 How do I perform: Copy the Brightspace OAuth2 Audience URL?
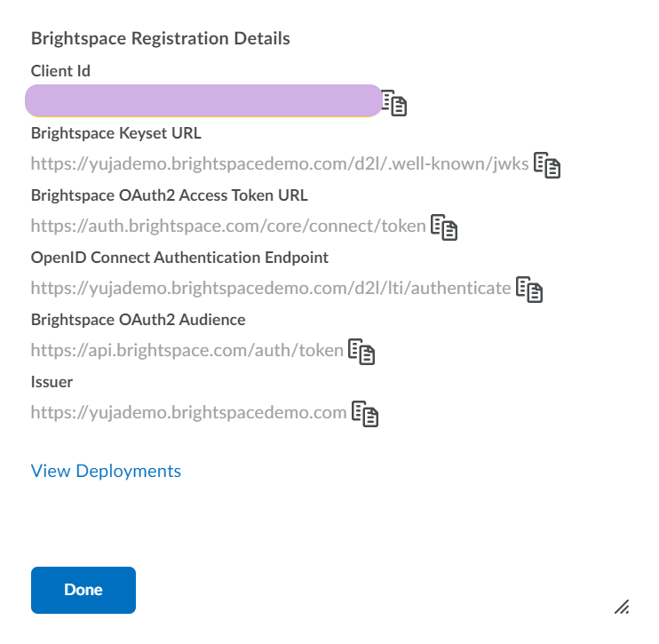(361, 352)
